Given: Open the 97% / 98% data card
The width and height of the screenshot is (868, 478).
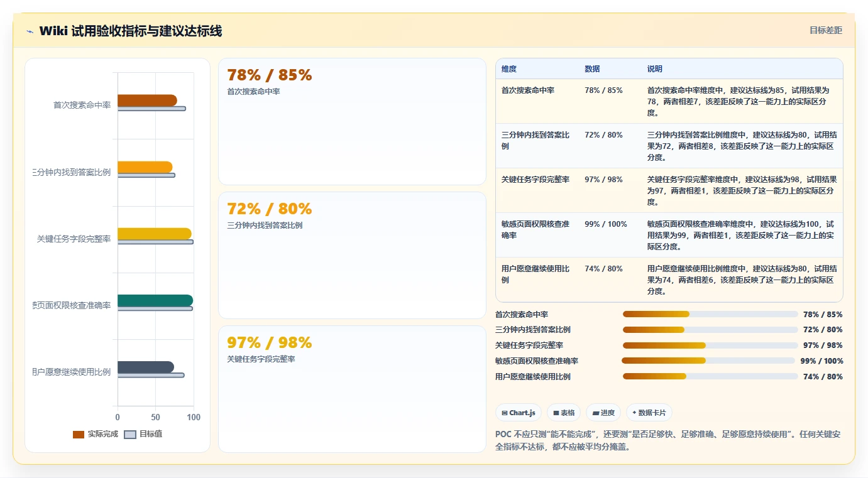Looking at the screenshot, I should (352, 389).
